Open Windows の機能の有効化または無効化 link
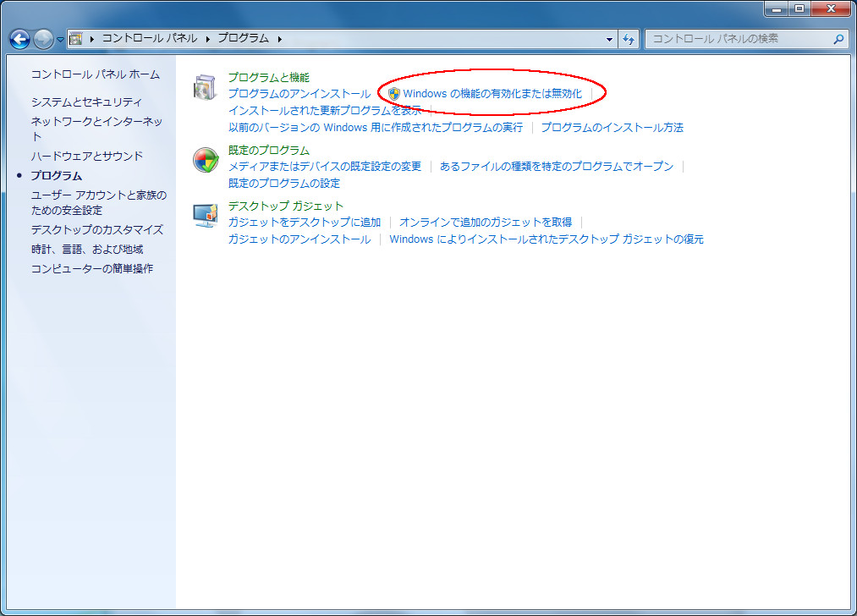Image resolution: width=857 pixels, height=616 pixels. tap(492, 94)
